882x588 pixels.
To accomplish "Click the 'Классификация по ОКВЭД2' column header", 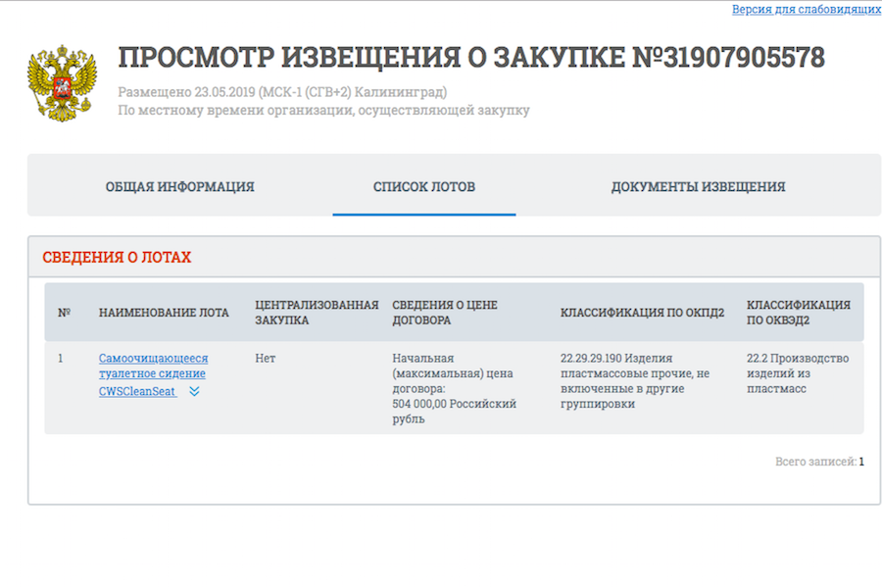I will coord(798,313).
